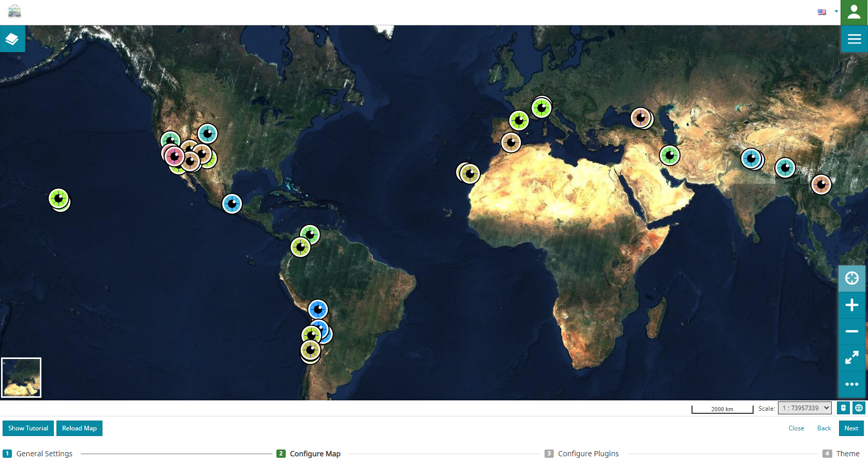Click the Show Tutorial button
This screenshot has width=868, height=464.
[28, 428]
